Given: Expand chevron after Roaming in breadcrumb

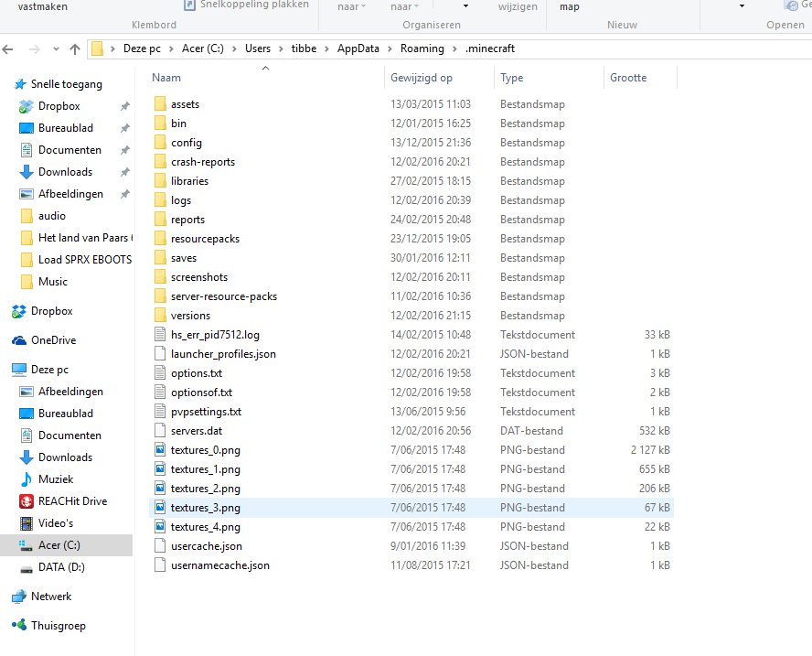Looking at the screenshot, I should tap(454, 48).
